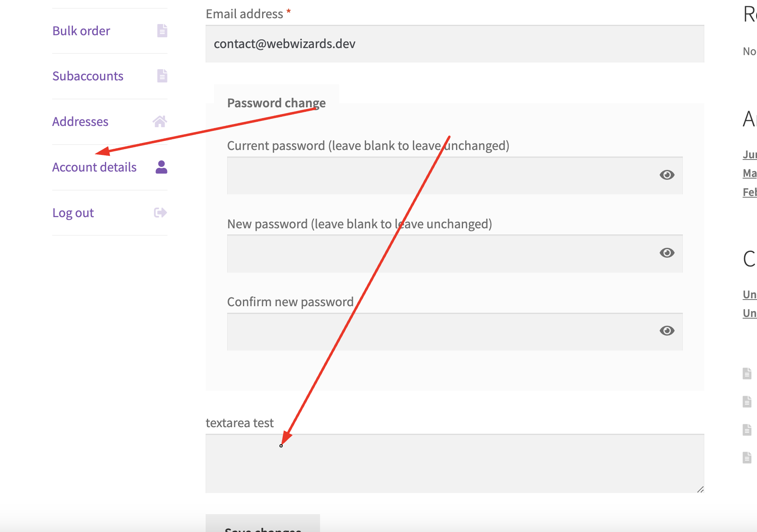The width and height of the screenshot is (757, 532).
Task: Open the Bulk order menu link
Action: coord(81,31)
